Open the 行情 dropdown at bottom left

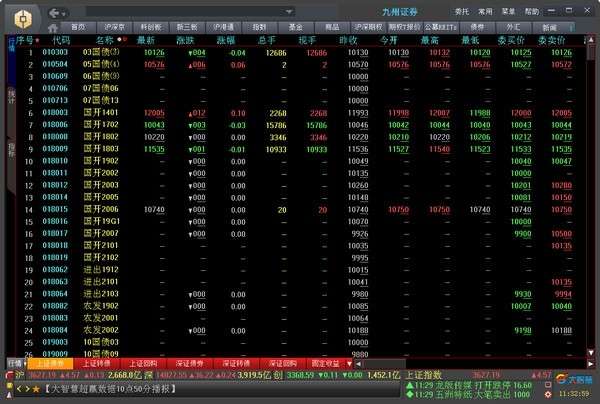[x=16, y=363]
